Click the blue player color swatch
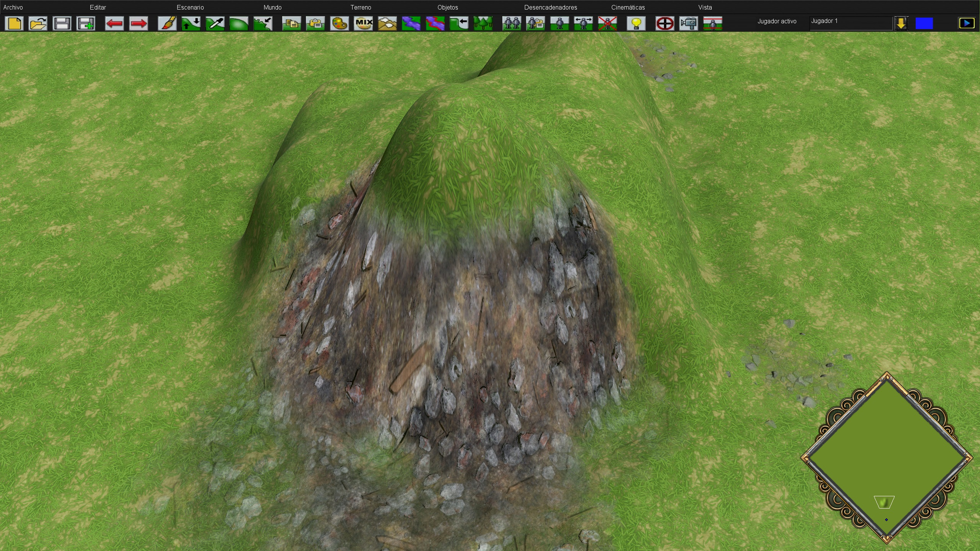 click(924, 23)
